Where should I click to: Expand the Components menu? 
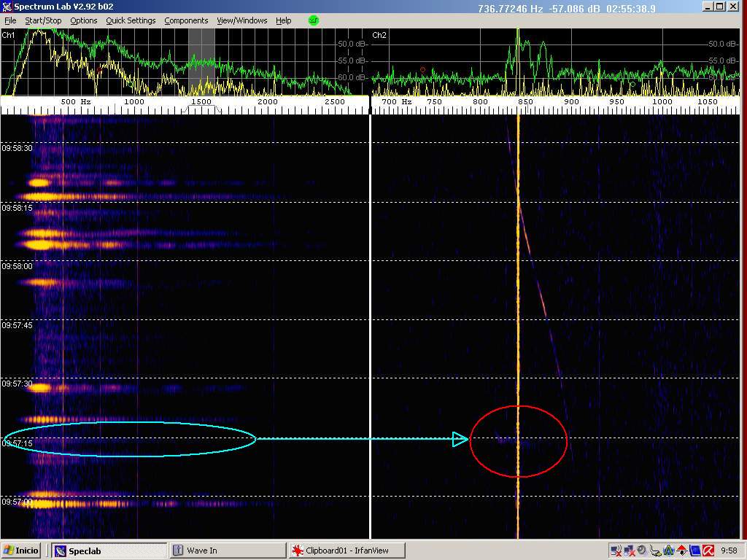[x=186, y=20]
